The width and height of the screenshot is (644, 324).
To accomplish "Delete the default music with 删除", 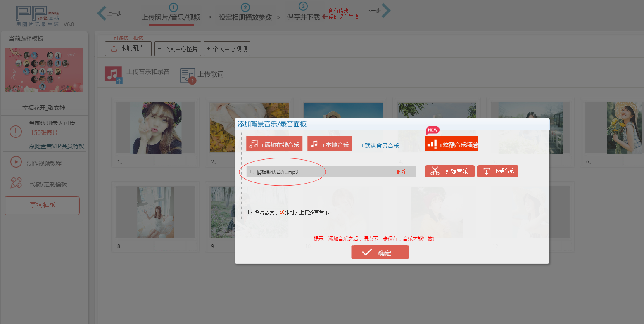I will coord(401,172).
